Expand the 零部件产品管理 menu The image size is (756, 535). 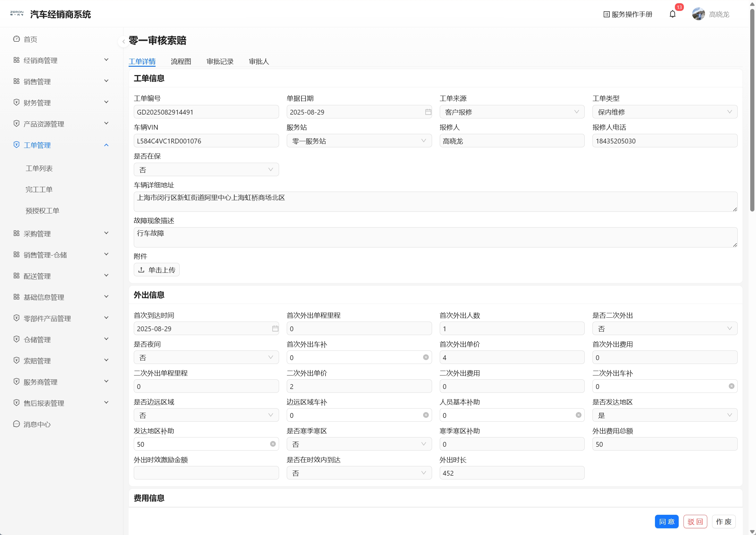pos(61,318)
